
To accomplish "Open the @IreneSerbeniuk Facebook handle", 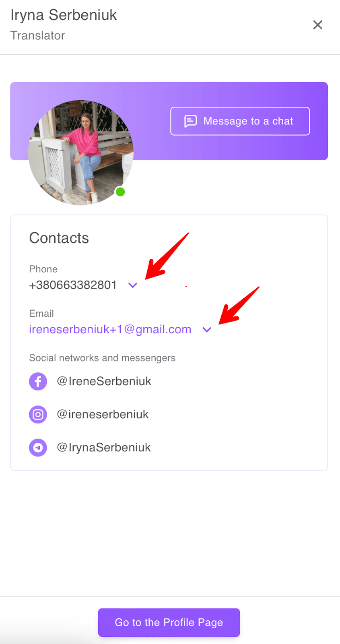I will coord(104,381).
